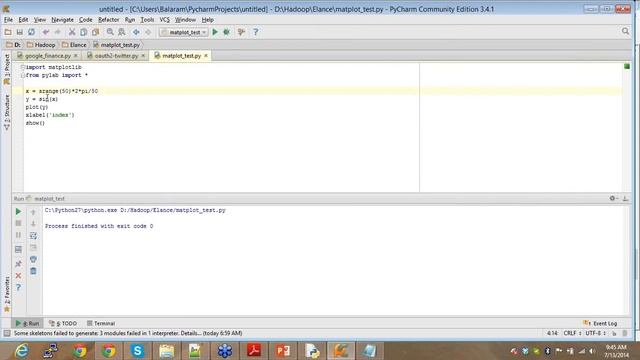Screen dimensions: 640x360
Task: Open help with the toolbar question mark
Action: click(256, 32)
